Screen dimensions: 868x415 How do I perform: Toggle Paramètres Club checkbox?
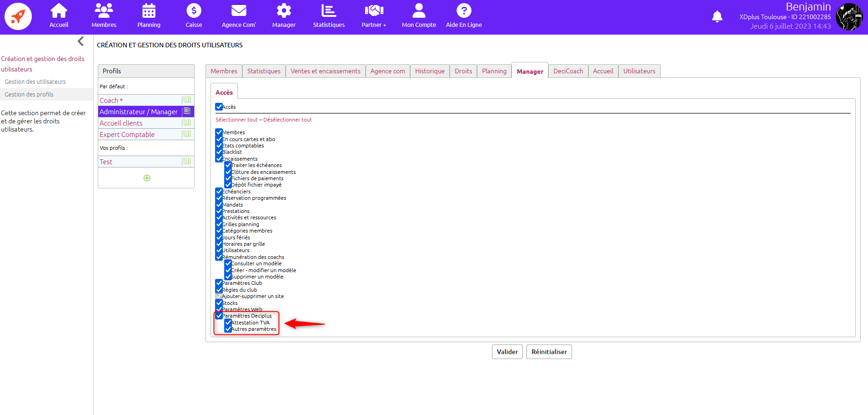[219, 283]
